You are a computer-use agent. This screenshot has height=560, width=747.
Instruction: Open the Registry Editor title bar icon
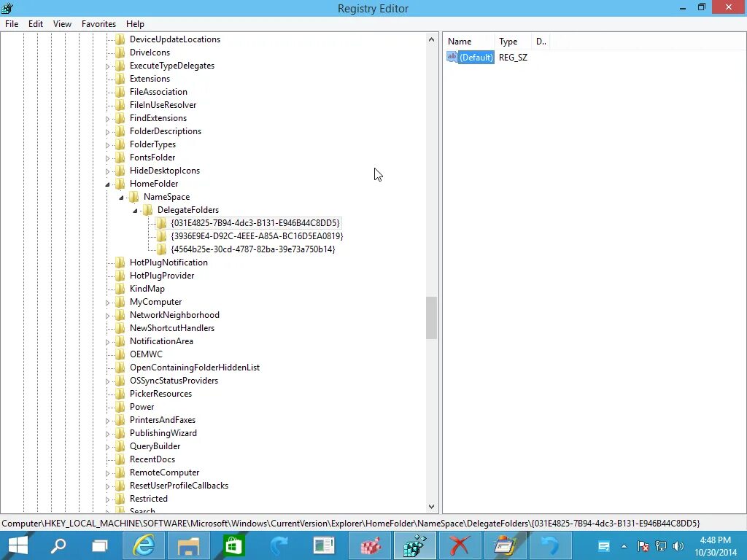click(x=7, y=8)
